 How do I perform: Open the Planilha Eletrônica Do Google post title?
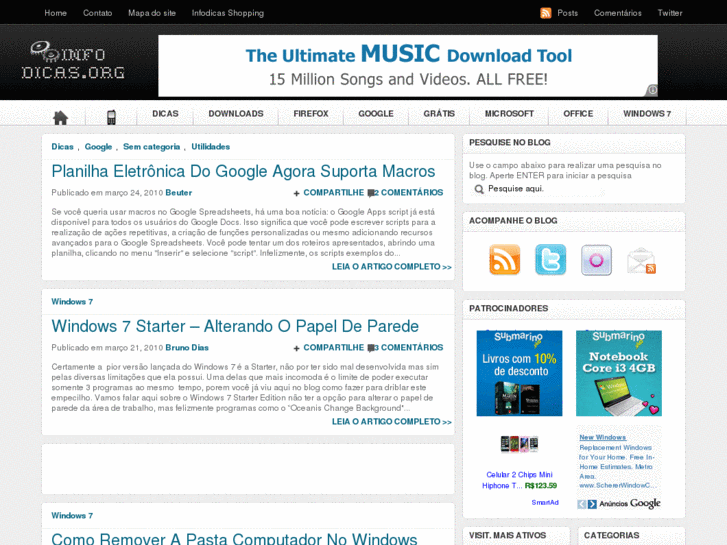tap(243, 171)
